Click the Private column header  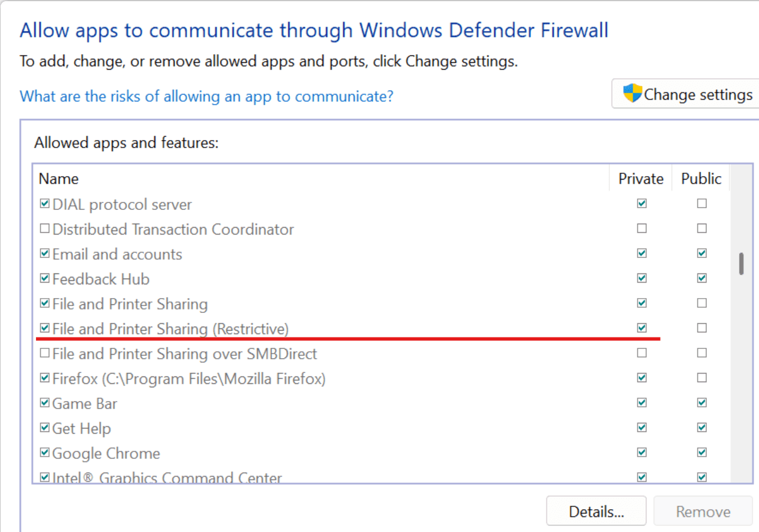point(641,178)
